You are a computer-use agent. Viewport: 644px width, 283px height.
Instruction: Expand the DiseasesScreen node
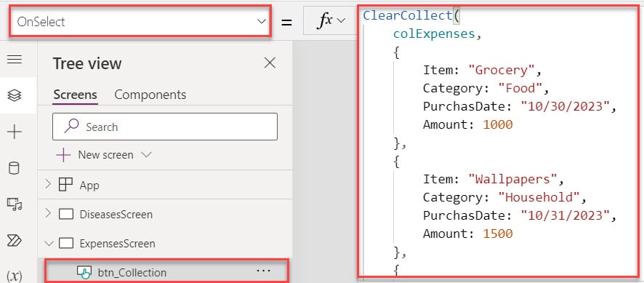[x=48, y=213]
